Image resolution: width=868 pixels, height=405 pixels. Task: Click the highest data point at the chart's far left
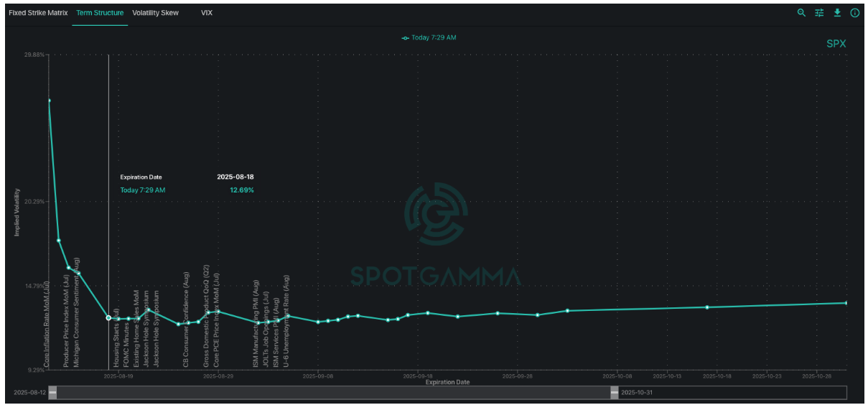point(50,101)
